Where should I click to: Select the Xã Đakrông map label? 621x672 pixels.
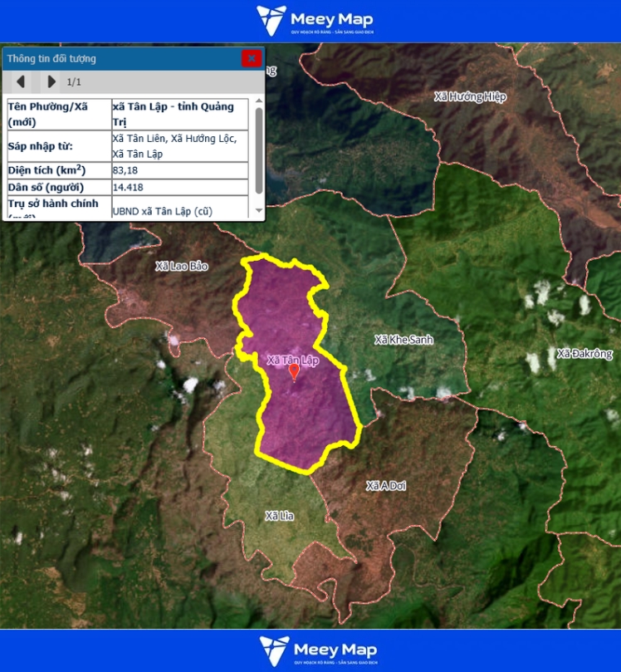tap(584, 354)
